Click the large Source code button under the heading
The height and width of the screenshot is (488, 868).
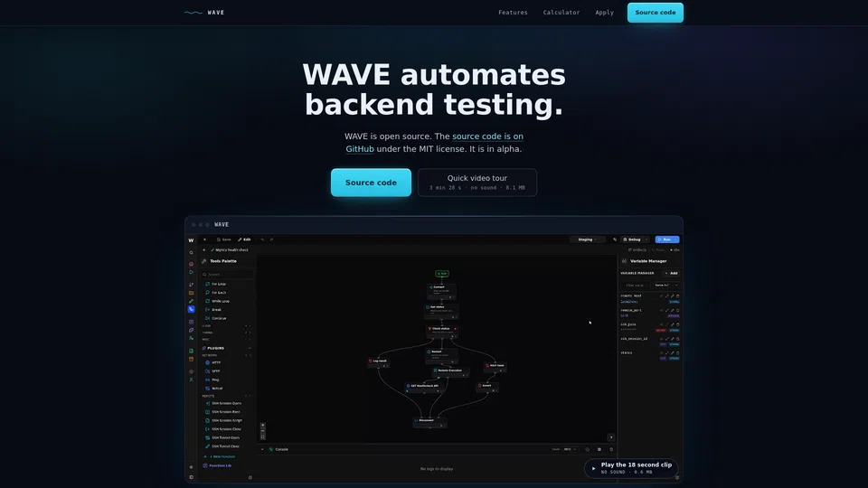(371, 183)
